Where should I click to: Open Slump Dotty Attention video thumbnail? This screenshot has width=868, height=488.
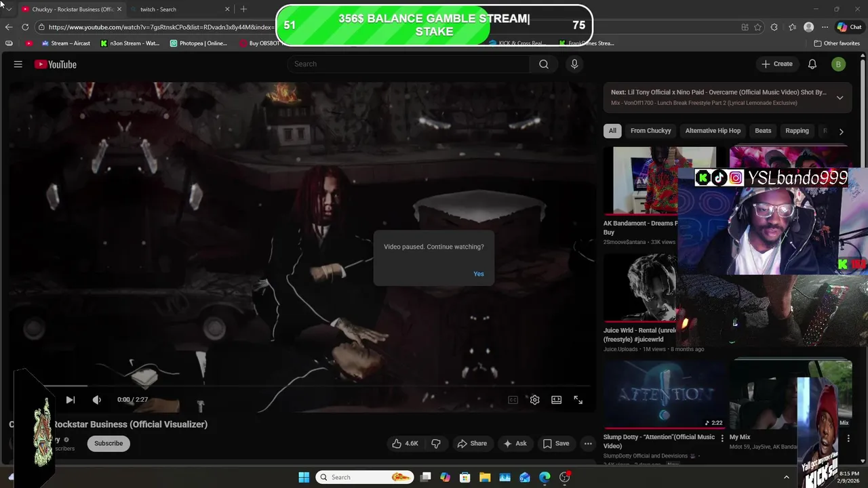[x=665, y=395]
